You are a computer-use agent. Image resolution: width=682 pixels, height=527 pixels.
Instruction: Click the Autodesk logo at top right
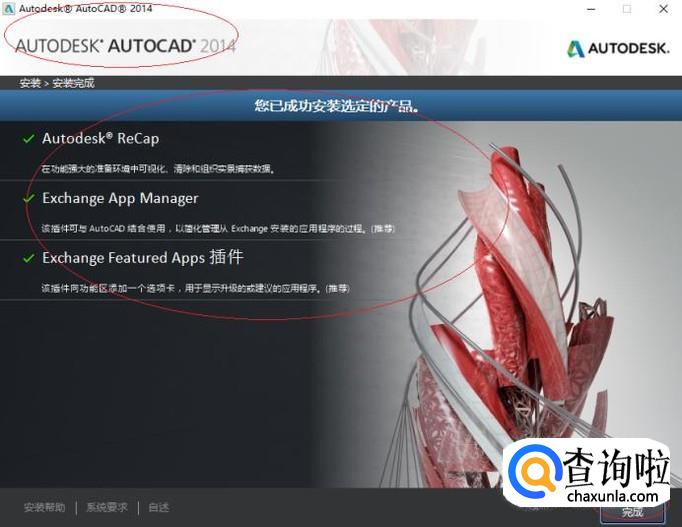(x=618, y=49)
